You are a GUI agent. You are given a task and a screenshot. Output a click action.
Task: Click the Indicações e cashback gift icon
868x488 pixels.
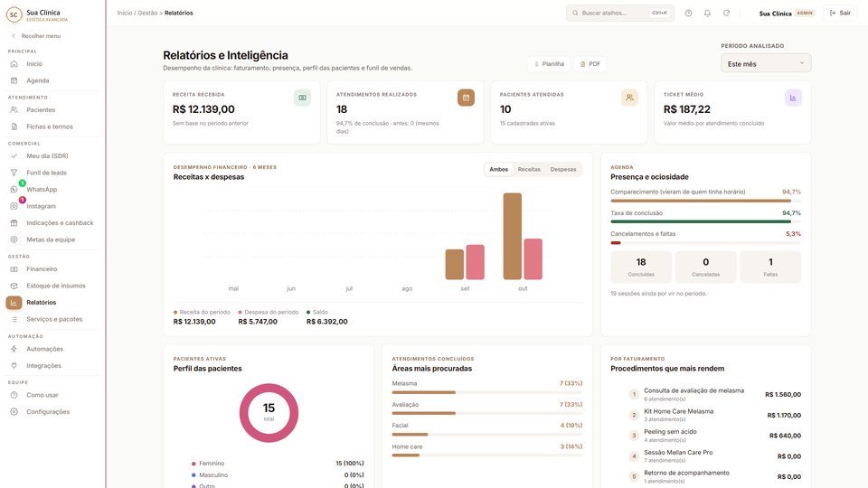tap(14, 223)
